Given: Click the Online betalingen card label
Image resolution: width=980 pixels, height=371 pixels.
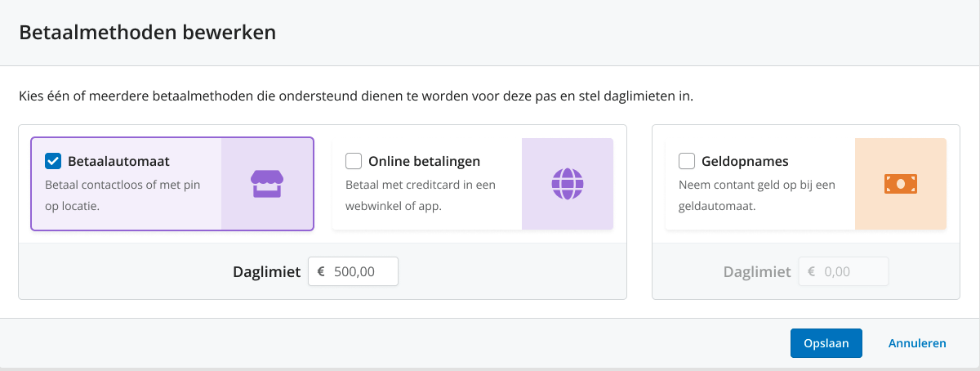Looking at the screenshot, I should coord(425,161).
